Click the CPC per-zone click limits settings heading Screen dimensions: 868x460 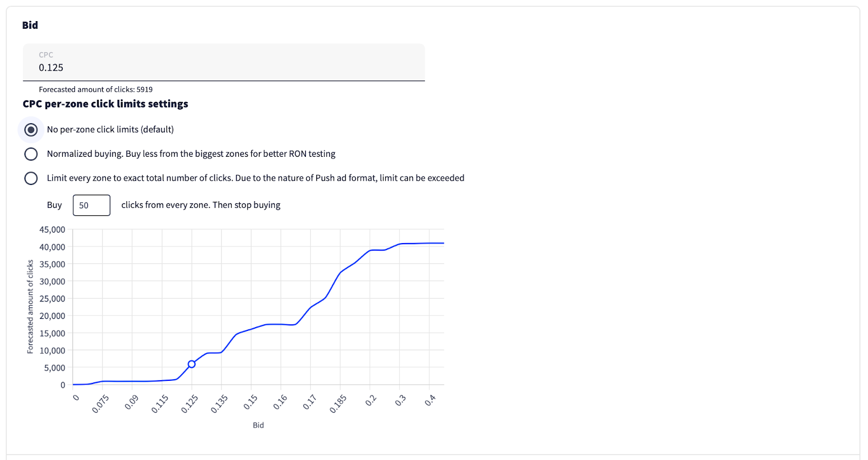105,104
